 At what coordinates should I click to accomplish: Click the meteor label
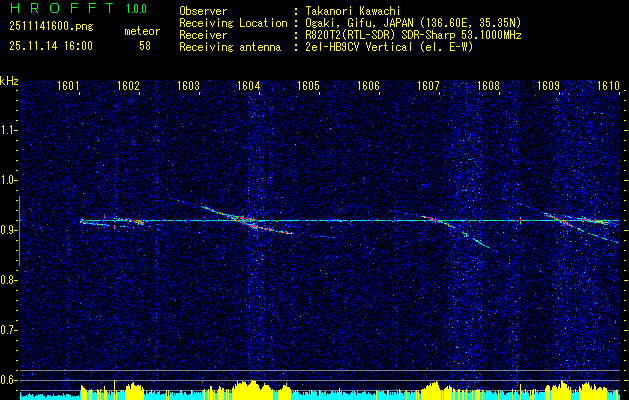142,31
